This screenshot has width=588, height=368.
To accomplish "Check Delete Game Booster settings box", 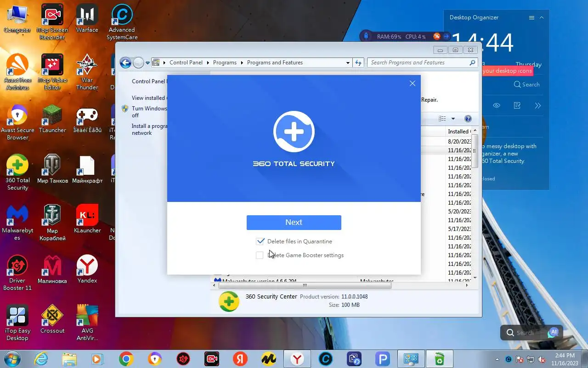I will click(x=260, y=255).
